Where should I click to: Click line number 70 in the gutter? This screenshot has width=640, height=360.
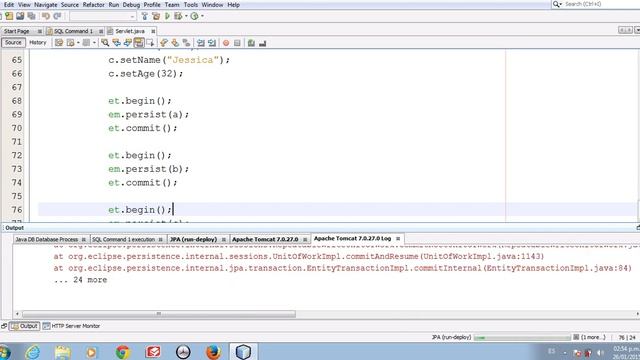tap(17, 128)
